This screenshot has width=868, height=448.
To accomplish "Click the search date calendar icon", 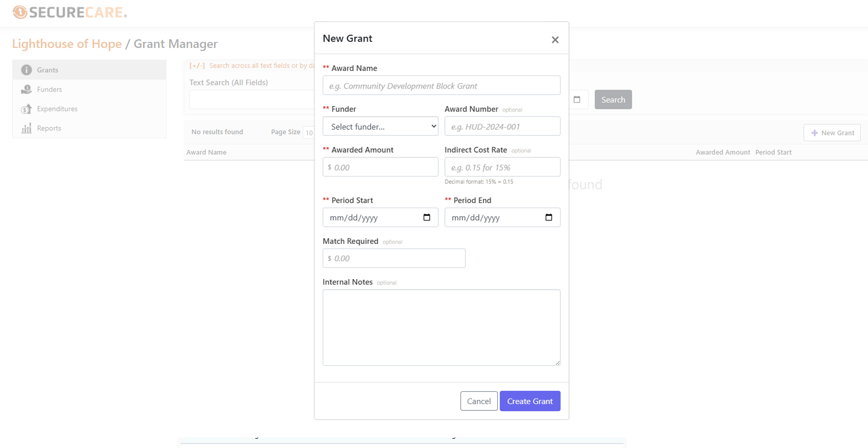I will (577, 100).
